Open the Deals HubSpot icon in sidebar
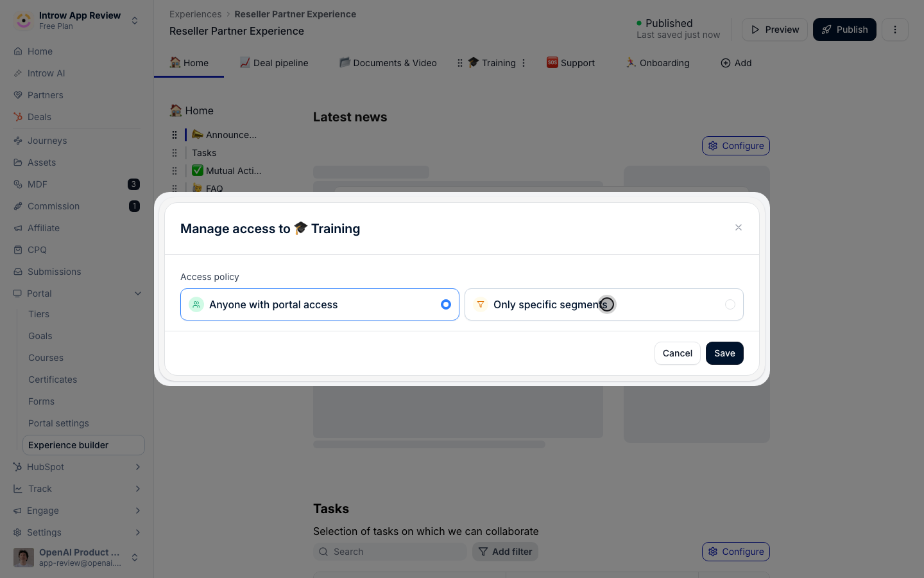Image resolution: width=924 pixels, height=578 pixels. point(18,117)
